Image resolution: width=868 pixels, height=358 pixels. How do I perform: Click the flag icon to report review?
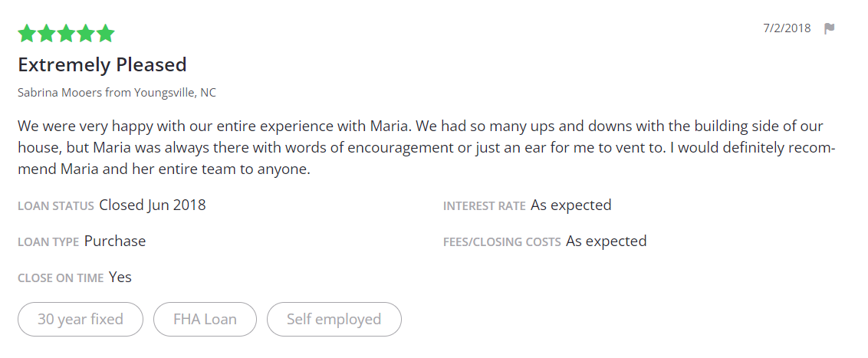pos(829,29)
